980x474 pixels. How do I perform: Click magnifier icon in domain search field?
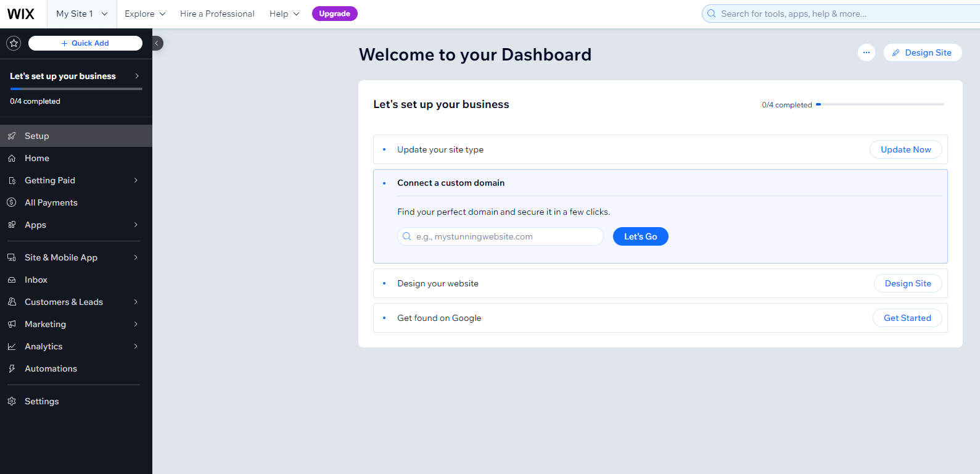tap(407, 236)
